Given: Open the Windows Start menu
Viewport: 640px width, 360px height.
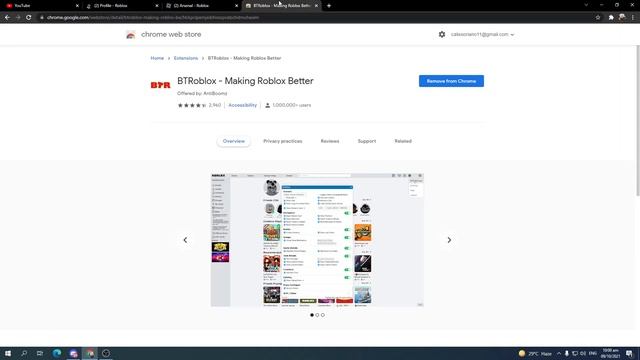Looking at the screenshot, I should [x=8, y=353].
